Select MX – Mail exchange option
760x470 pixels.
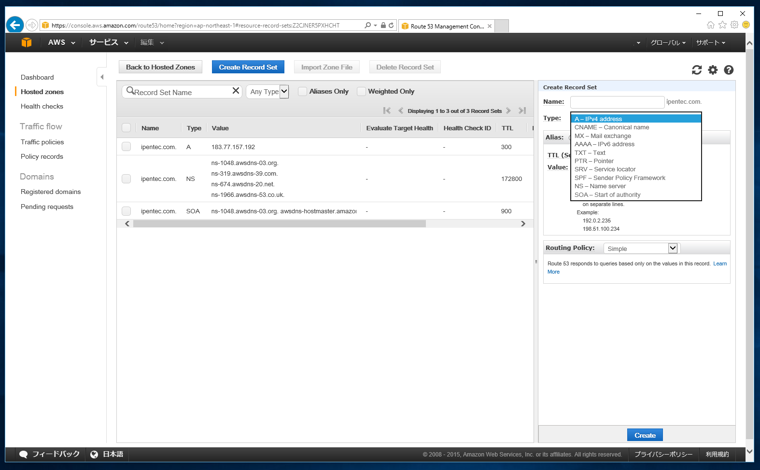636,136
